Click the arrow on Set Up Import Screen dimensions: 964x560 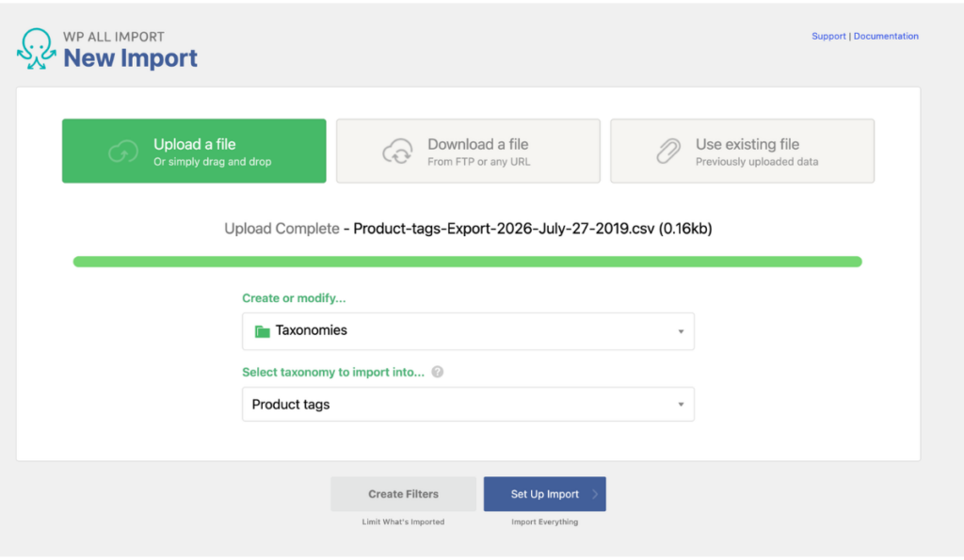click(x=595, y=494)
